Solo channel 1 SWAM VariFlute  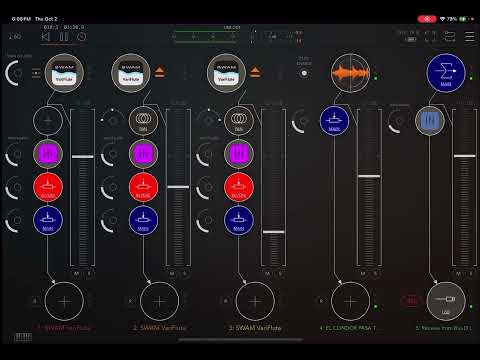tap(89, 274)
